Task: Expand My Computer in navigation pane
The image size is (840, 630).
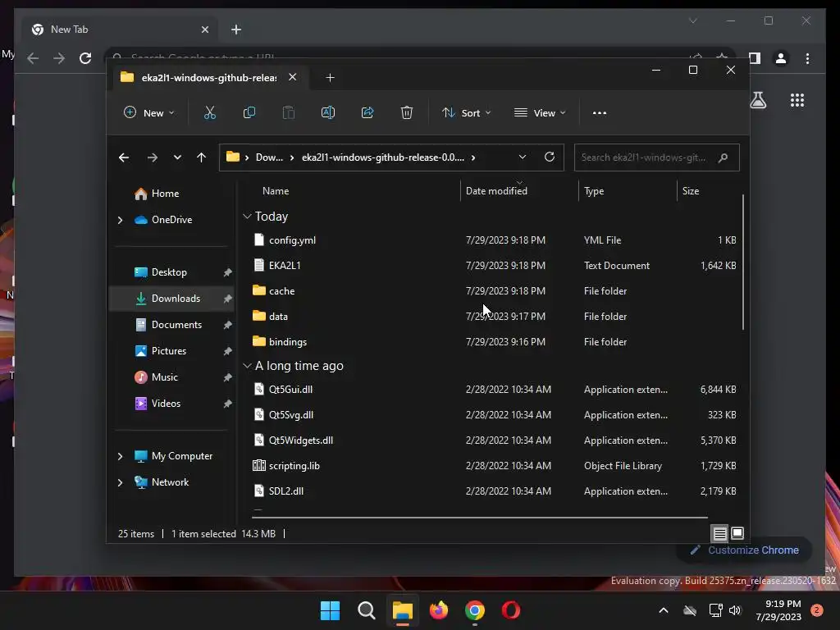Action: [120, 456]
